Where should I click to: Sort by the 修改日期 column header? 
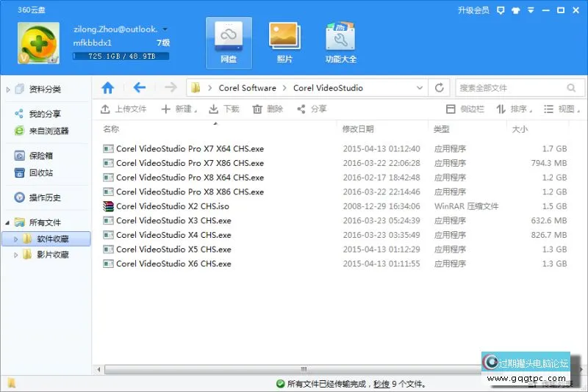pos(358,129)
